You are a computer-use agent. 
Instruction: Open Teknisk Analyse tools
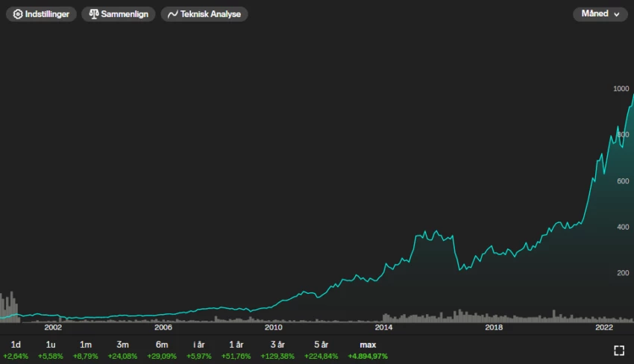click(205, 14)
